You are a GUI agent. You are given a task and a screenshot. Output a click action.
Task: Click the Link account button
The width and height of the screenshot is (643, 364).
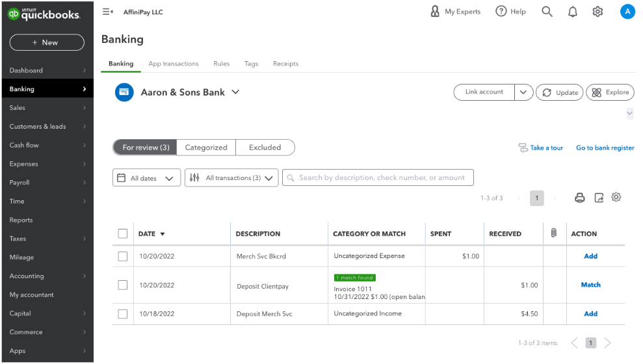click(x=484, y=92)
